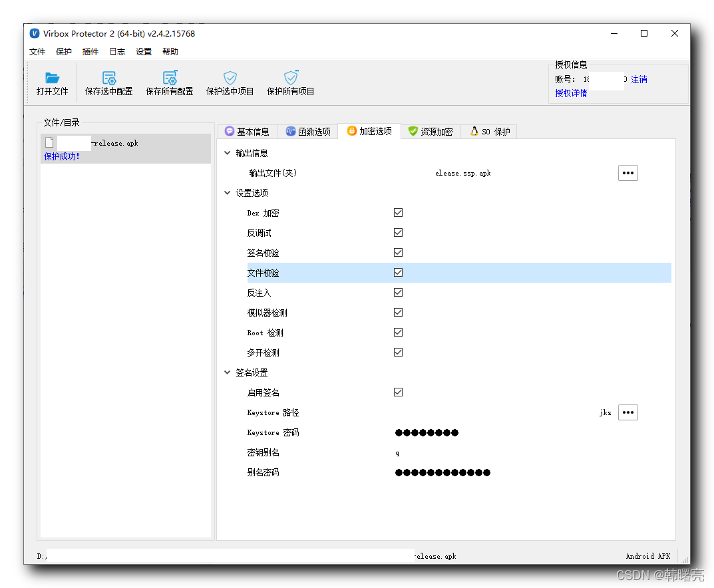This screenshot has height=588, width=714.
Task: Switch to the SO 保护 tab
Action: pyautogui.click(x=489, y=132)
